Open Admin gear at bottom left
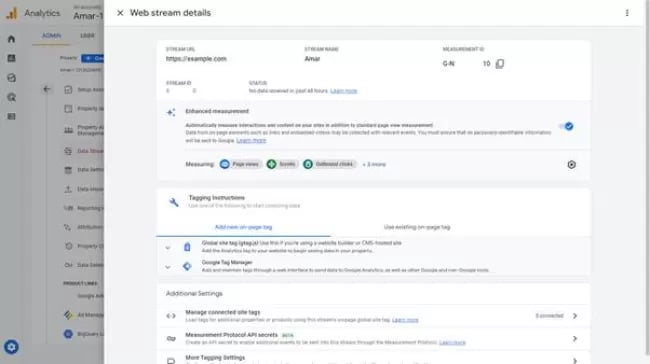 click(11, 347)
